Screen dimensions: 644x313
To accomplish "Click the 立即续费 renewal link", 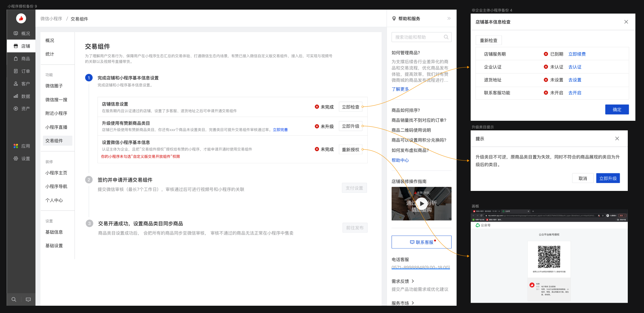I will point(577,54).
